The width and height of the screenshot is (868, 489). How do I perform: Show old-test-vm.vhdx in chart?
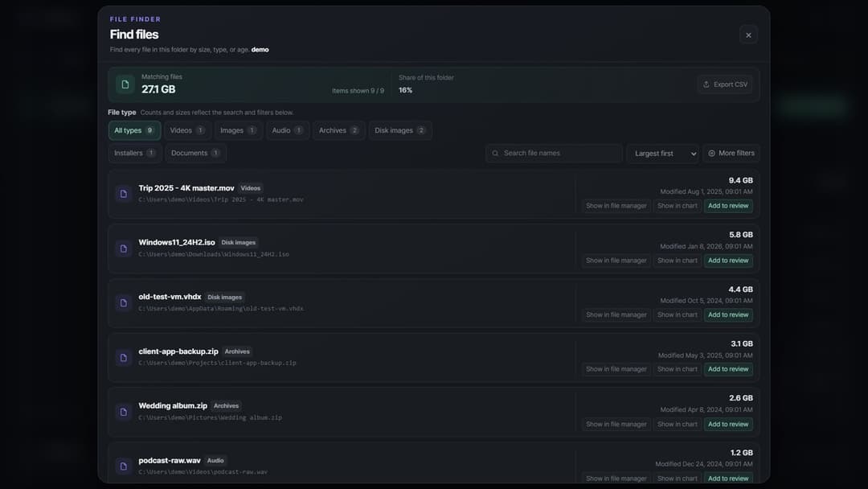[x=677, y=314]
